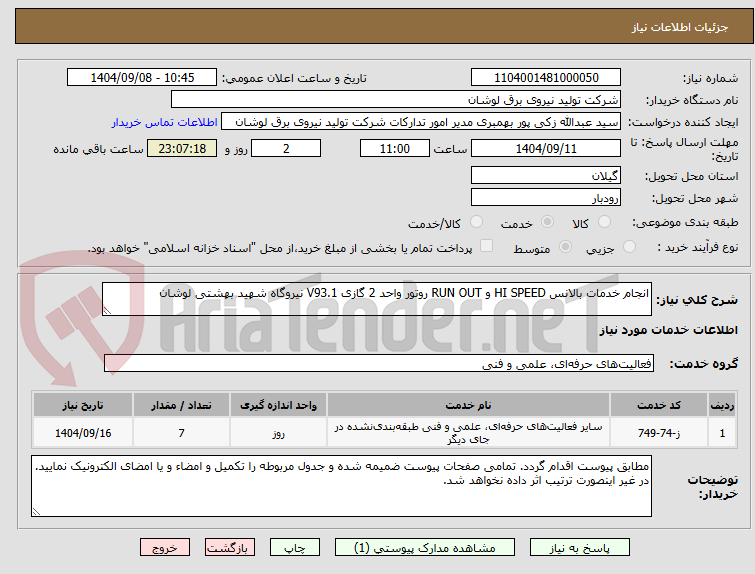Select the خدمت radio button
This screenshot has width=755, height=574.
547,222
